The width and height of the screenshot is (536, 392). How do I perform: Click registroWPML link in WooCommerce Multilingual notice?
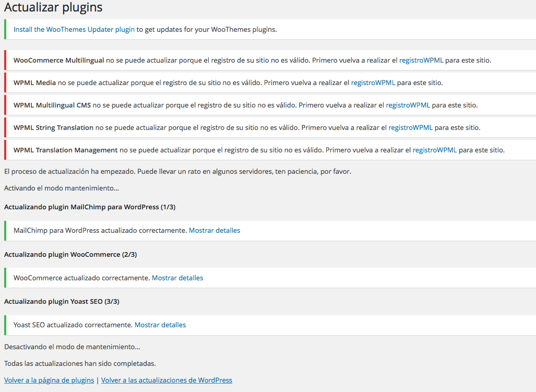tap(421, 60)
